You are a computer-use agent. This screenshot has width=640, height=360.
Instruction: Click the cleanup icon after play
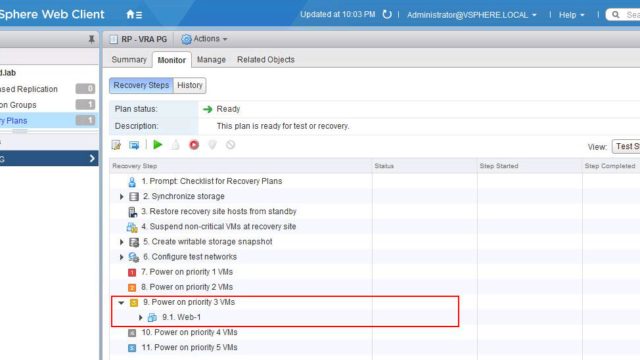176,145
